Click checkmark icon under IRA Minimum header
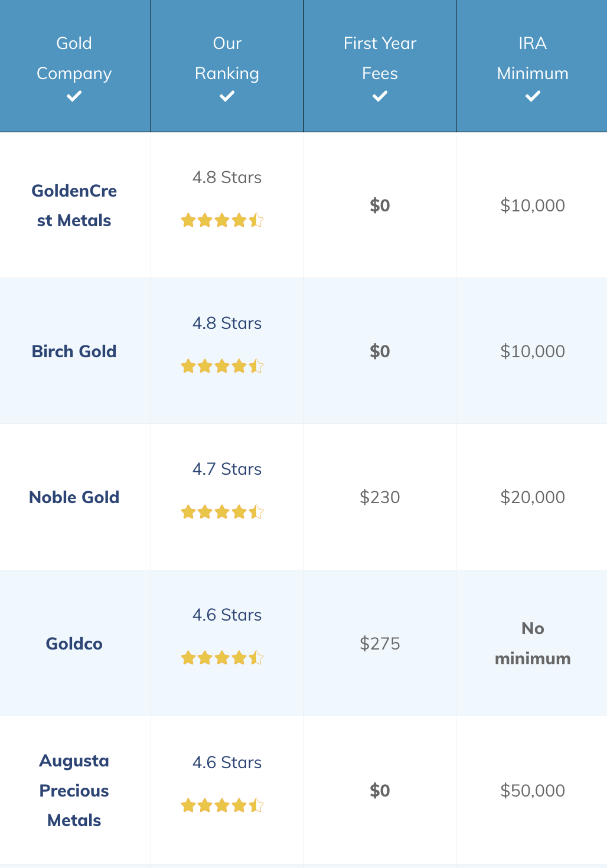Image resolution: width=607 pixels, height=868 pixels. point(533,96)
